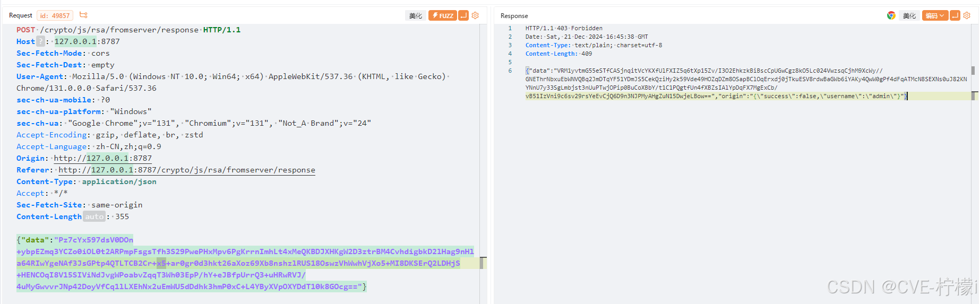Click the User-Agent header name
The image size is (980, 304).
pos(40,76)
